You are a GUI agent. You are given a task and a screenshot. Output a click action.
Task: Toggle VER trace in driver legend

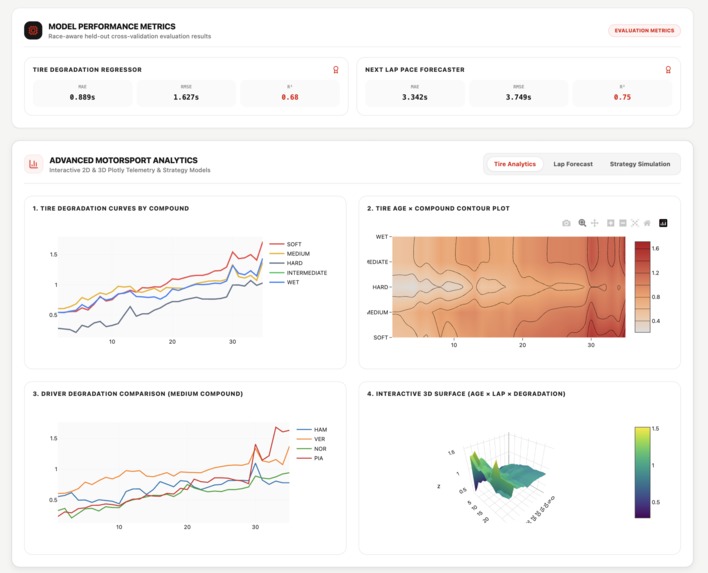[x=311, y=439]
